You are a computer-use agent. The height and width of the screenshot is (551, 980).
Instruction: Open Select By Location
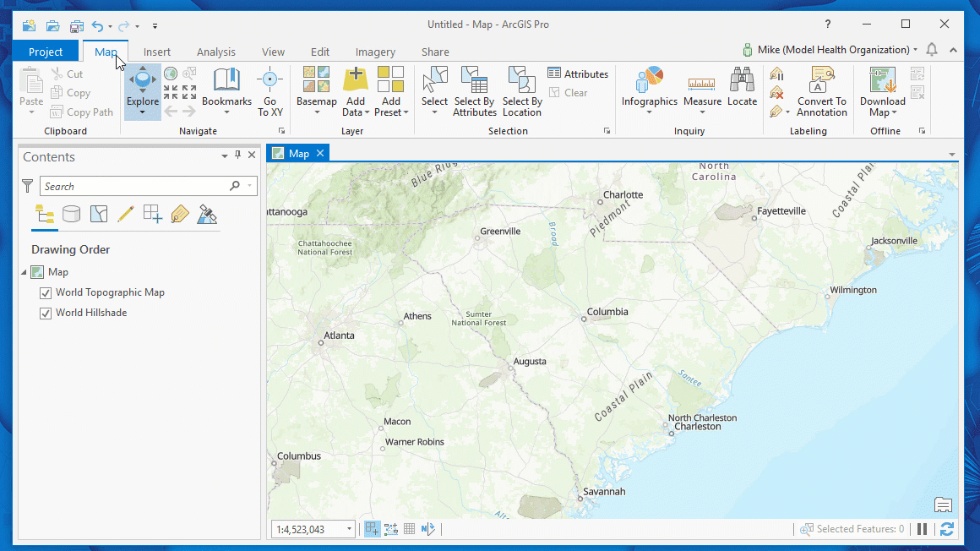pyautogui.click(x=522, y=91)
